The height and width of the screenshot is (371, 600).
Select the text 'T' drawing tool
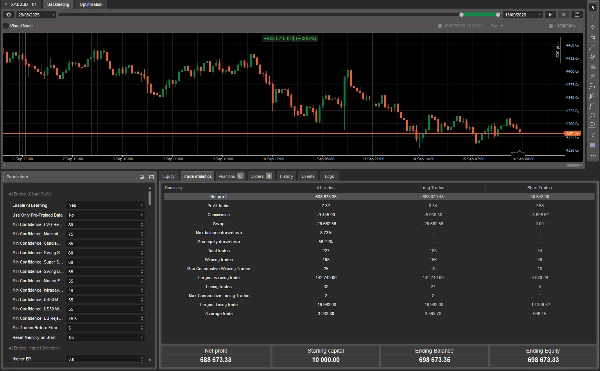tap(592, 135)
